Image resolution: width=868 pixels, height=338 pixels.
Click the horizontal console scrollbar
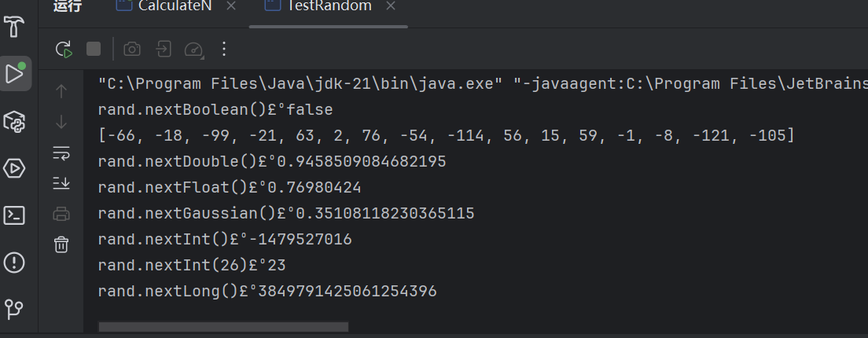(223, 327)
